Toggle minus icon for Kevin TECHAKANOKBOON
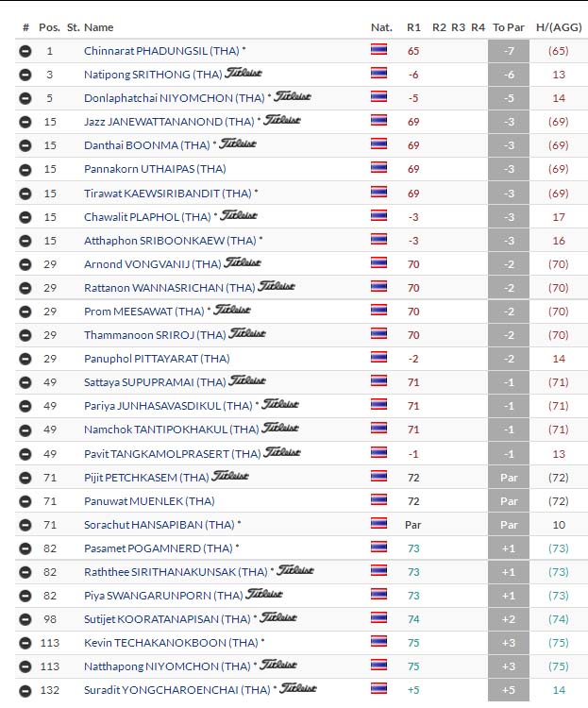Image resolution: width=588 pixels, height=708 pixels. point(25,642)
